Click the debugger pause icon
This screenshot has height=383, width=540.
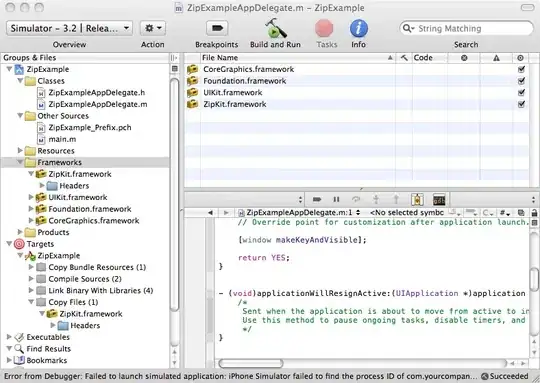pos(336,199)
